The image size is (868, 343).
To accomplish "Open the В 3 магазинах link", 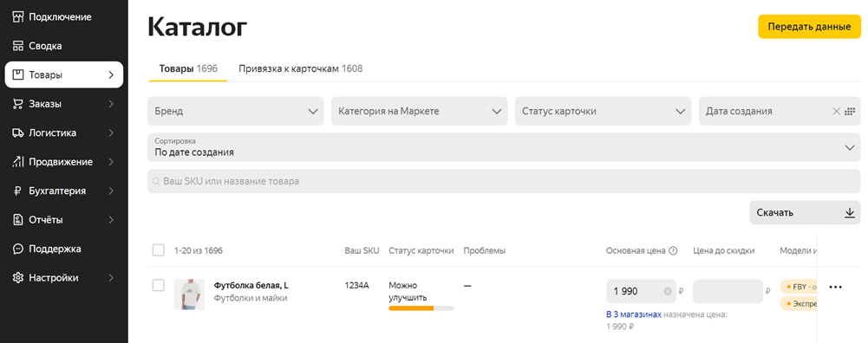I will (634, 314).
